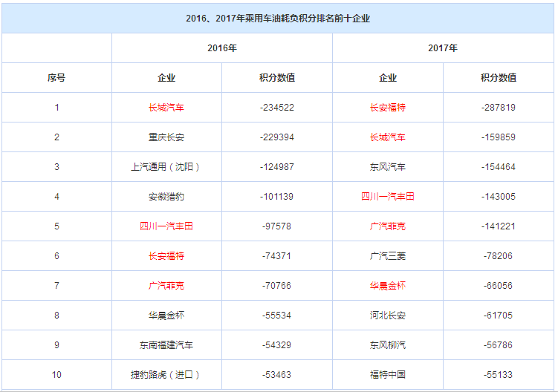Select the '东南福建汽车' cell

(166, 345)
